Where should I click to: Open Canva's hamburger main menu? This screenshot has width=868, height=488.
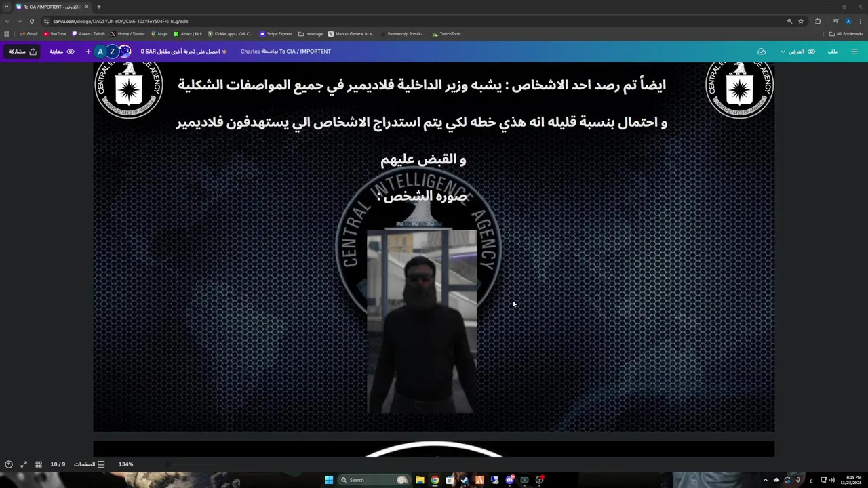(854, 52)
